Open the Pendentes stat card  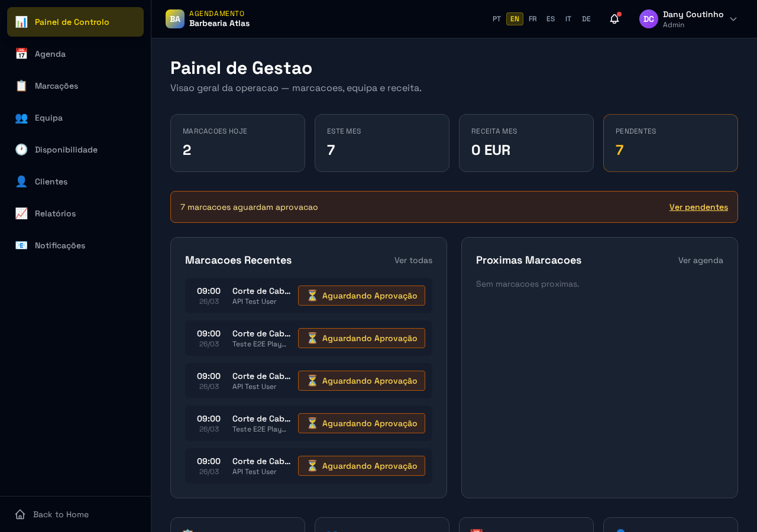pos(671,143)
